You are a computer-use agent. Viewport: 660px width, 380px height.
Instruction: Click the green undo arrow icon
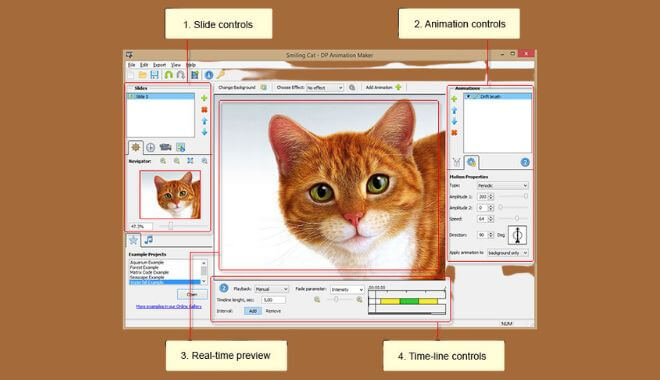click(168, 75)
